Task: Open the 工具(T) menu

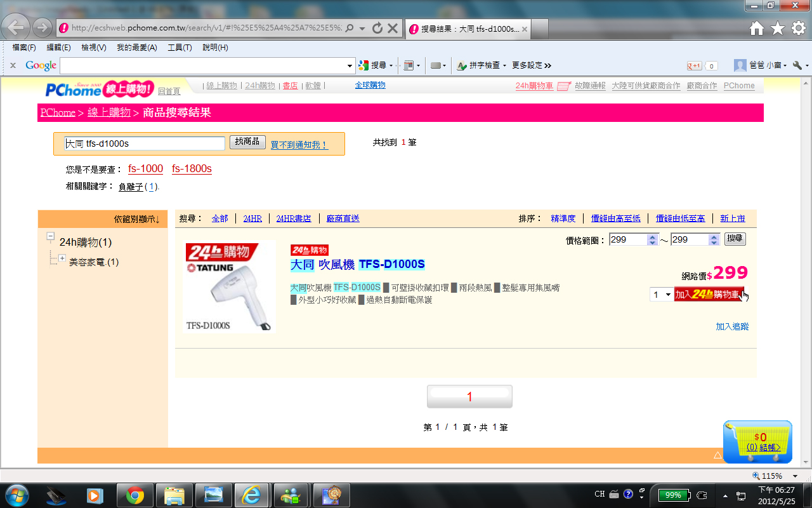Action: (x=180, y=48)
